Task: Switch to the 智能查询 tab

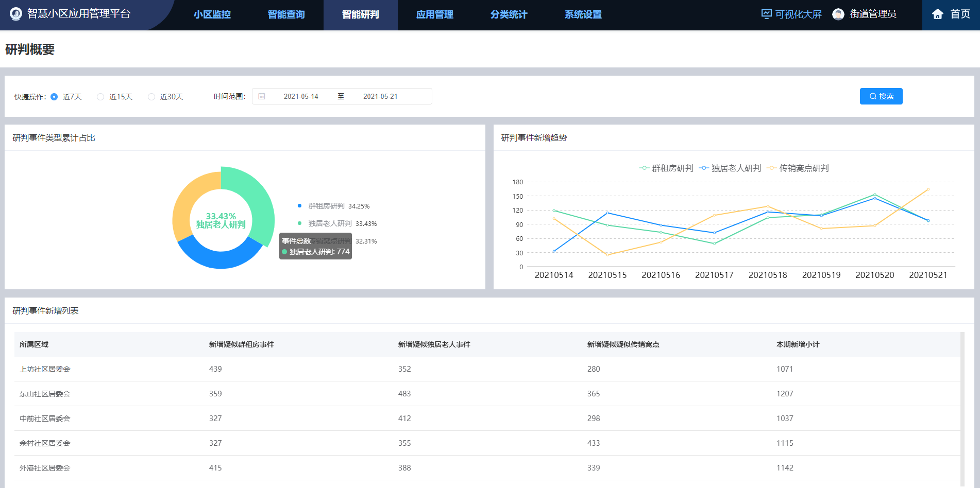Action: pyautogui.click(x=286, y=14)
